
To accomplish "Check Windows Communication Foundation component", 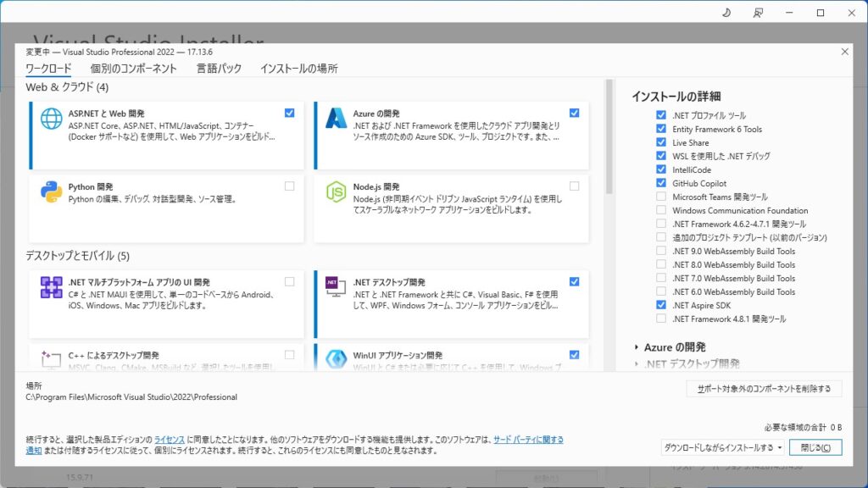I will pyautogui.click(x=661, y=210).
